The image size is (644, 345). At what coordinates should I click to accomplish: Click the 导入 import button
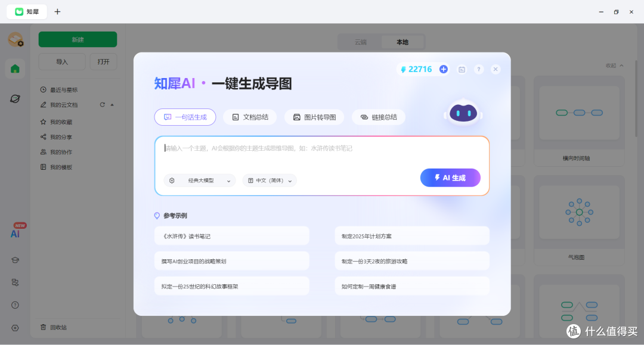62,61
